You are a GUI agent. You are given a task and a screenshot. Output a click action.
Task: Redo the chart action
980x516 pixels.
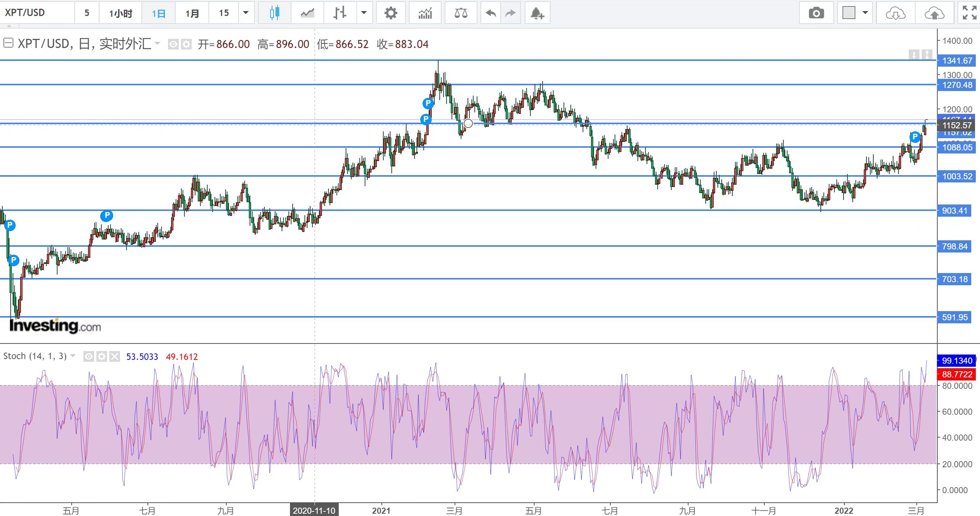point(511,13)
